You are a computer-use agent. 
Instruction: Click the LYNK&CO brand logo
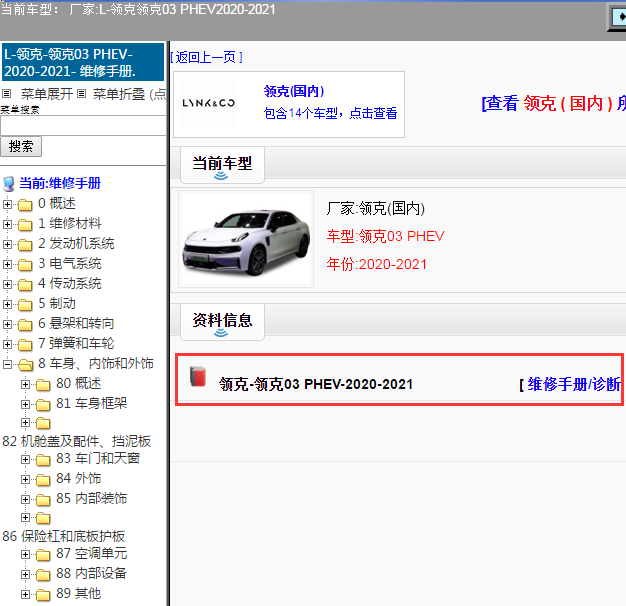[208, 103]
